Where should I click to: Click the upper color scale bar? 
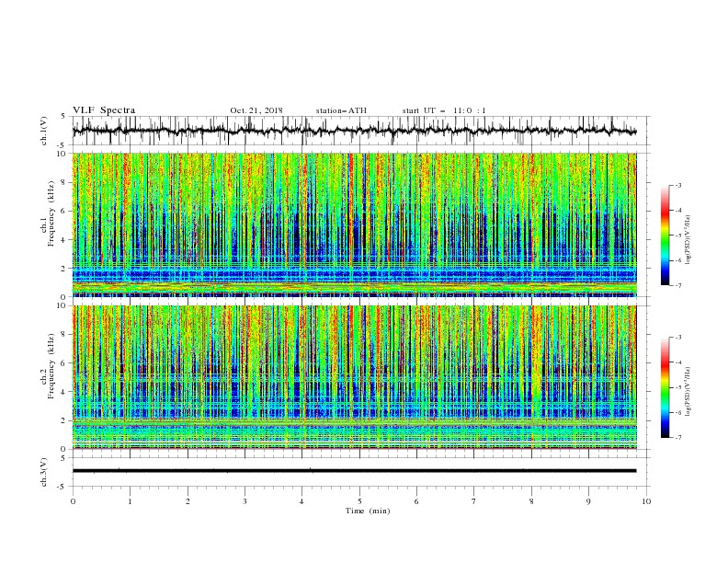tap(665, 236)
